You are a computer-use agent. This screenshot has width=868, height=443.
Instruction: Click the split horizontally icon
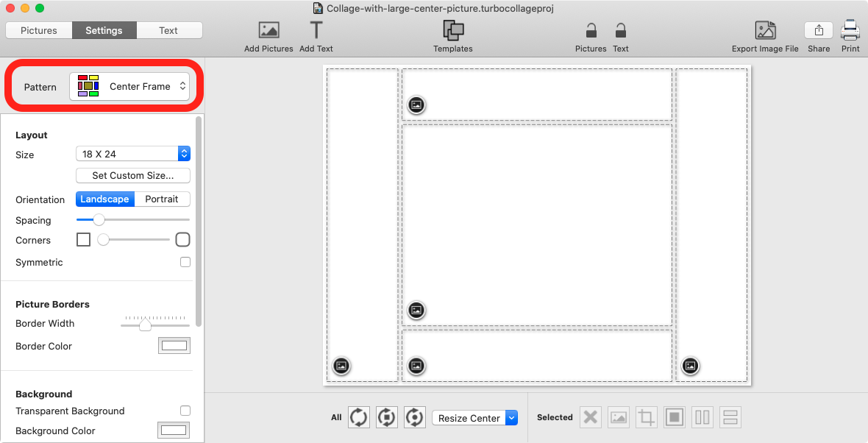click(x=730, y=417)
